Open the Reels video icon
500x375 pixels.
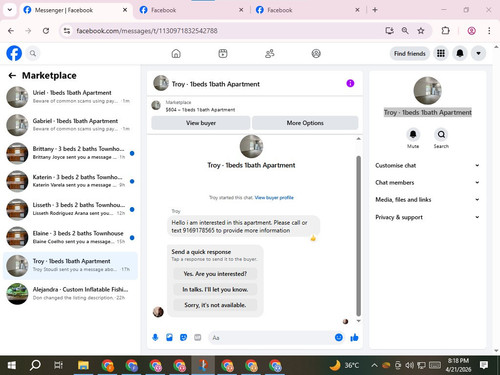[x=223, y=53]
